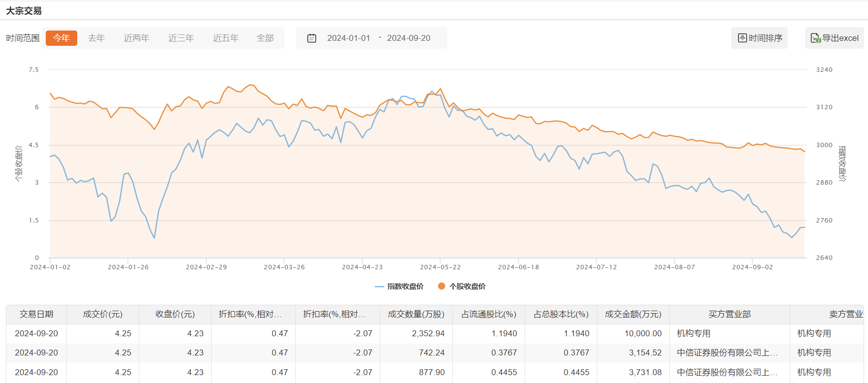Choose the 近三年 time range
The image size is (868, 383).
(181, 38)
